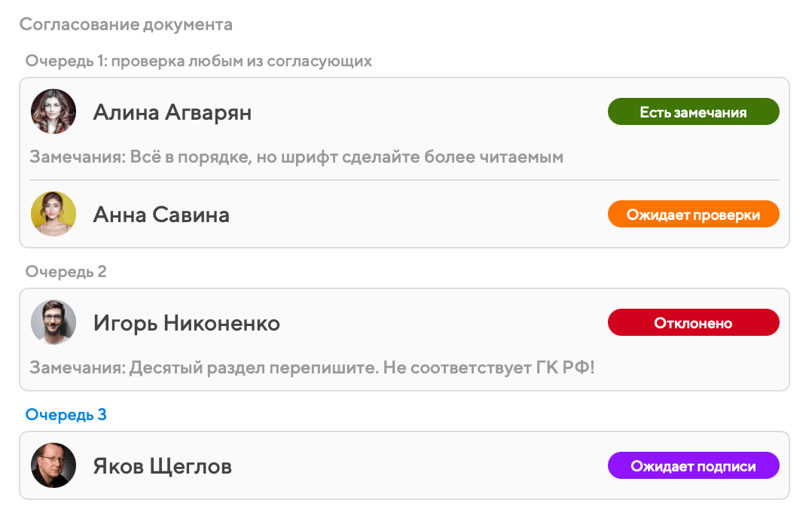Click the purple 'Ожидает подписи' status badge

pyautogui.click(x=693, y=465)
